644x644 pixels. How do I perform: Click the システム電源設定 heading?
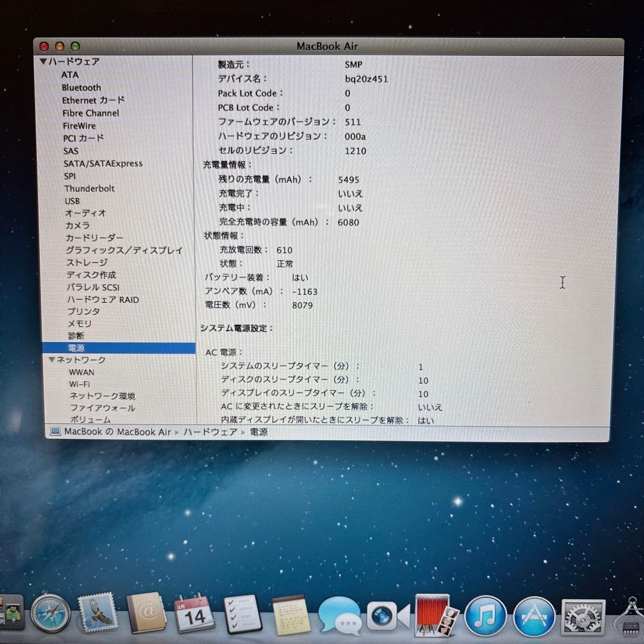point(237,328)
